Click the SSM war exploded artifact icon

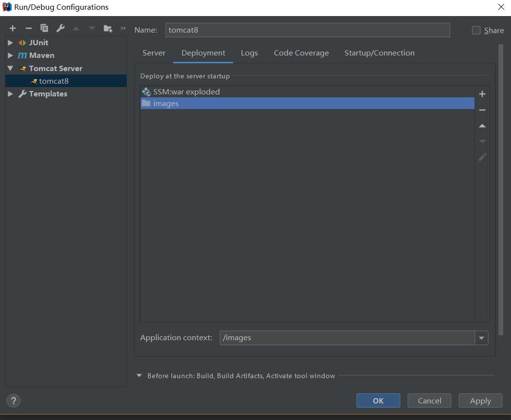pos(146,92)
